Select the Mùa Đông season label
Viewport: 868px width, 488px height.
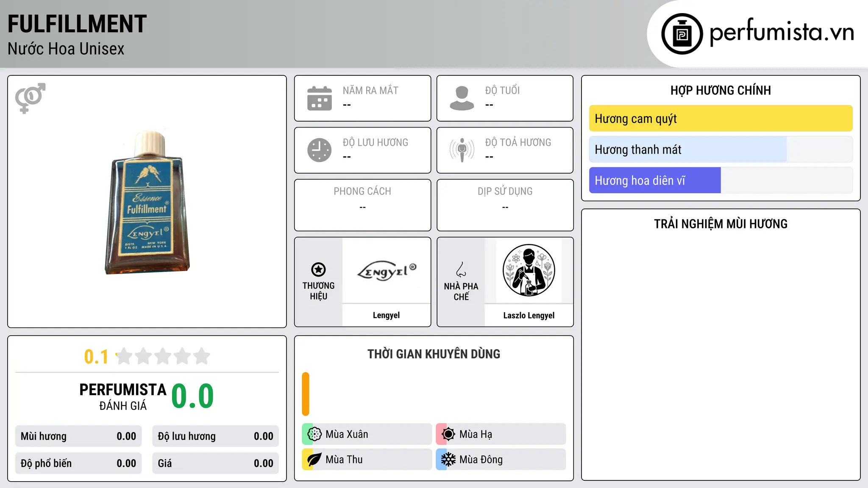[481, 460]
